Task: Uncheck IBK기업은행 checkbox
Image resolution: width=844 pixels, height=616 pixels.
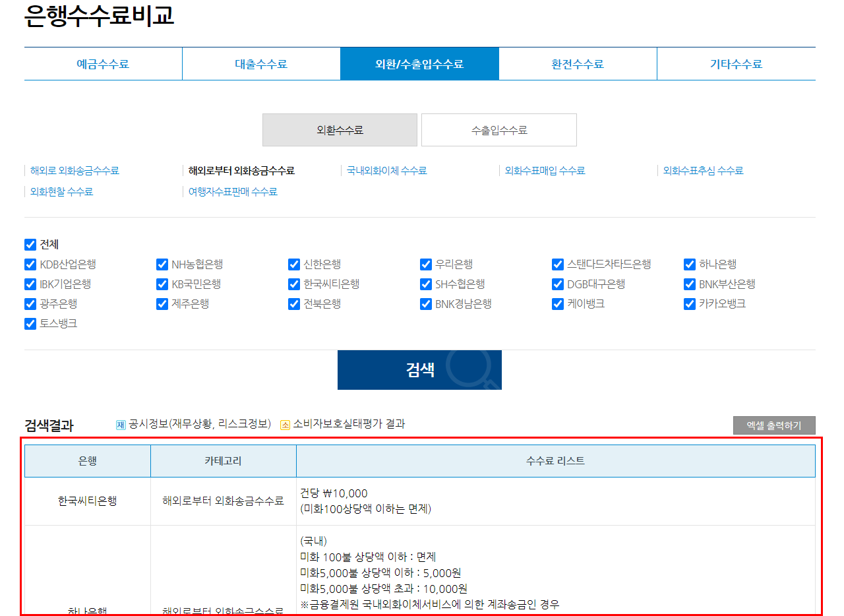Action: [x=30, y=284]
